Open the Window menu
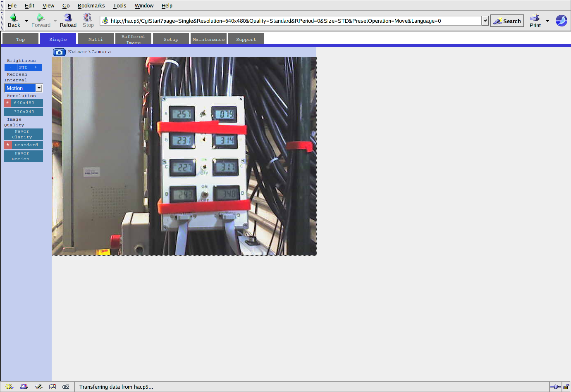The width and height of the screenshot is (571, 392). tap(144, 5)
